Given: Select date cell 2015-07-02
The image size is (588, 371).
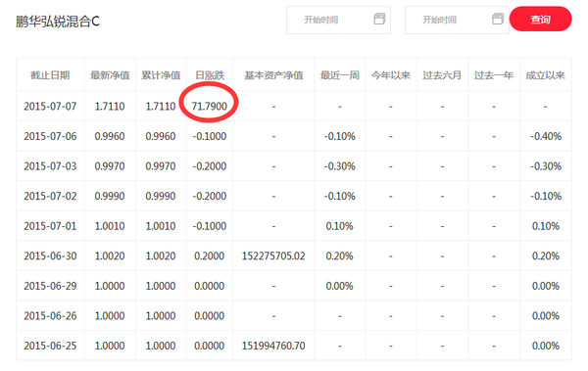Looking at the screenshot, I should (50, 196).
